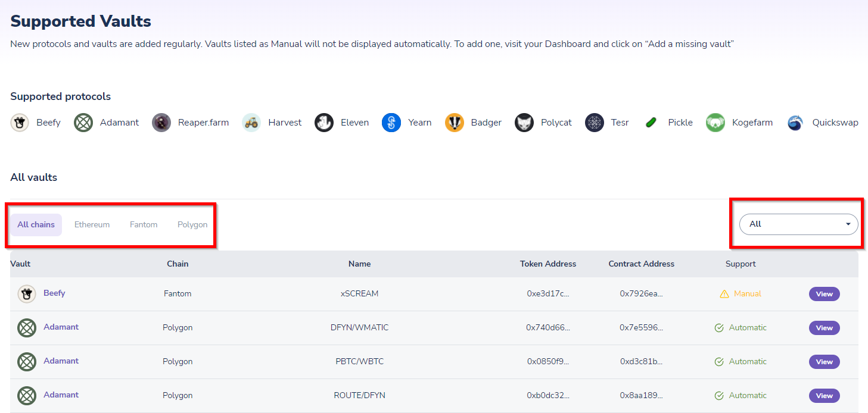Click Adamant icon in ROUTE/DFYN row
The image size is (868, 413).
(27, 396)
